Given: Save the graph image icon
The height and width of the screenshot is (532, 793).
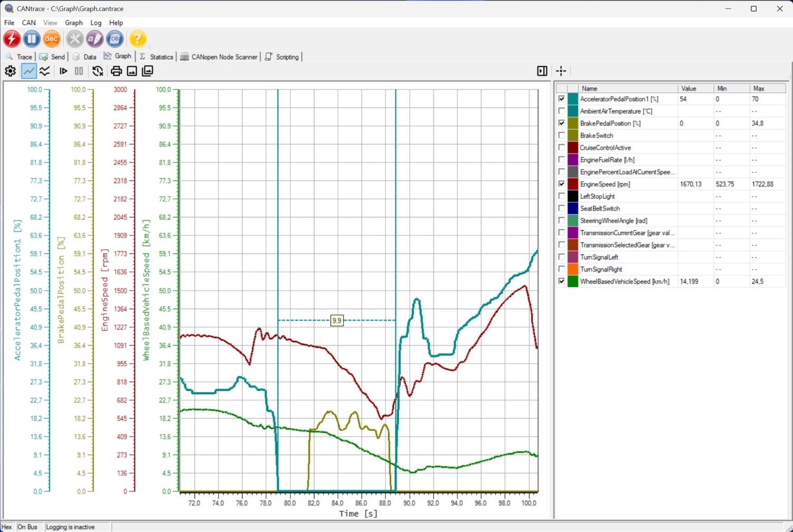Looking at the screenshot, I should [132, 71].
